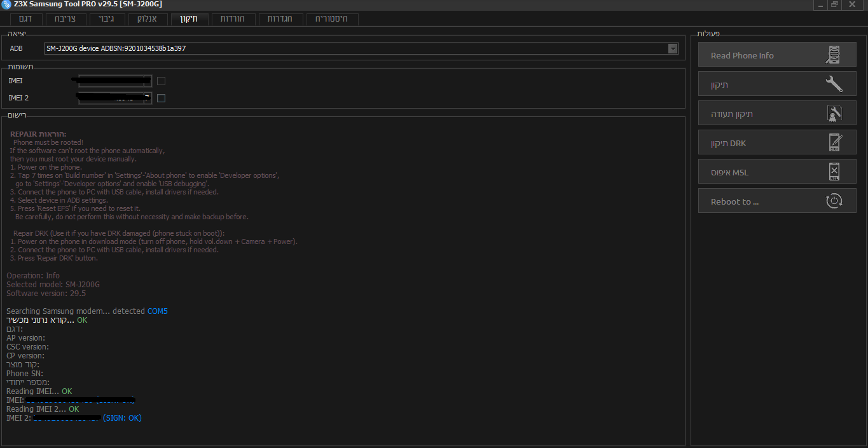The image size is (868, 448).
Task: Enable the IMEI 2 checkbox
Action: [x=161, y=98]
